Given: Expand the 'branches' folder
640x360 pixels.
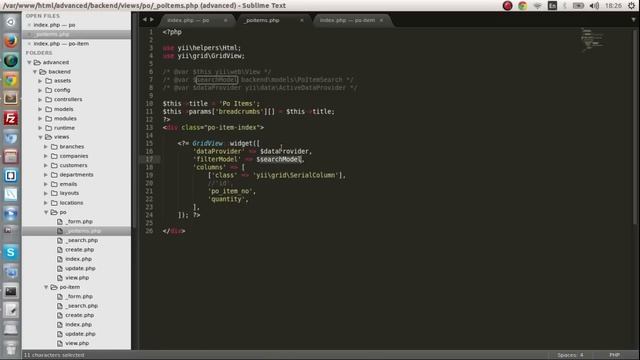Looking at the screenshot, I should click(x=46, y=147).
